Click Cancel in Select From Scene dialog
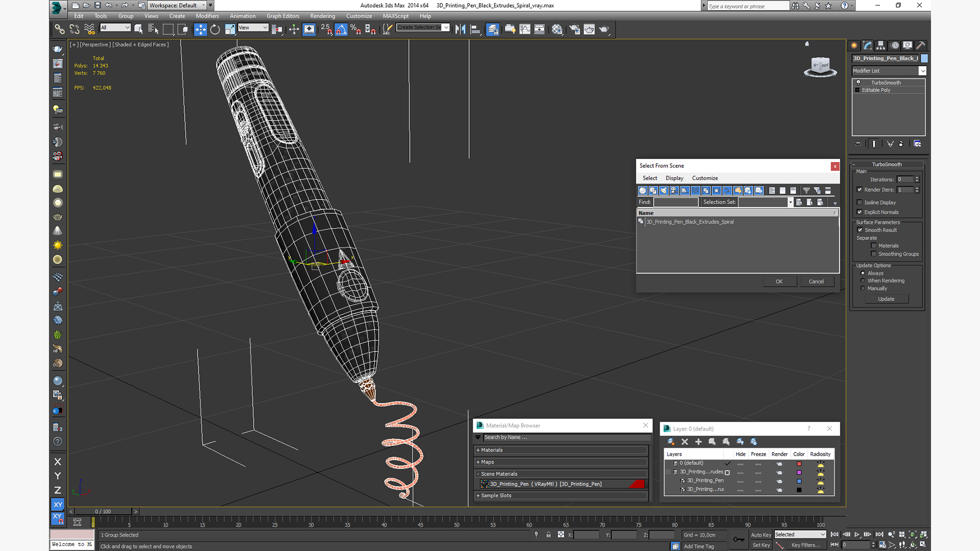 tap(816, 282)
